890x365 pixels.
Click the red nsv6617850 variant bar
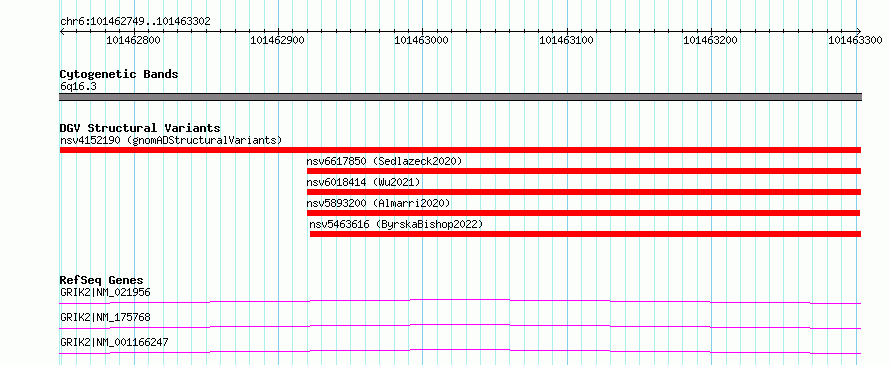point(584,171)
